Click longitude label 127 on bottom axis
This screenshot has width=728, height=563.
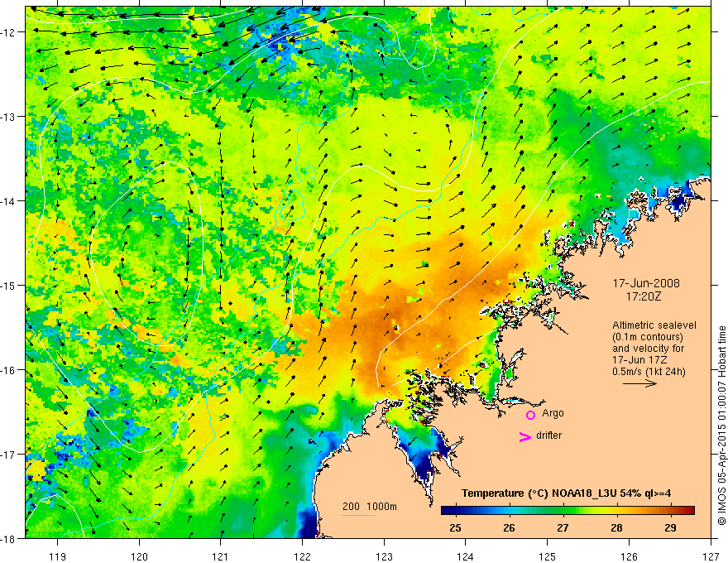(711, 556)
